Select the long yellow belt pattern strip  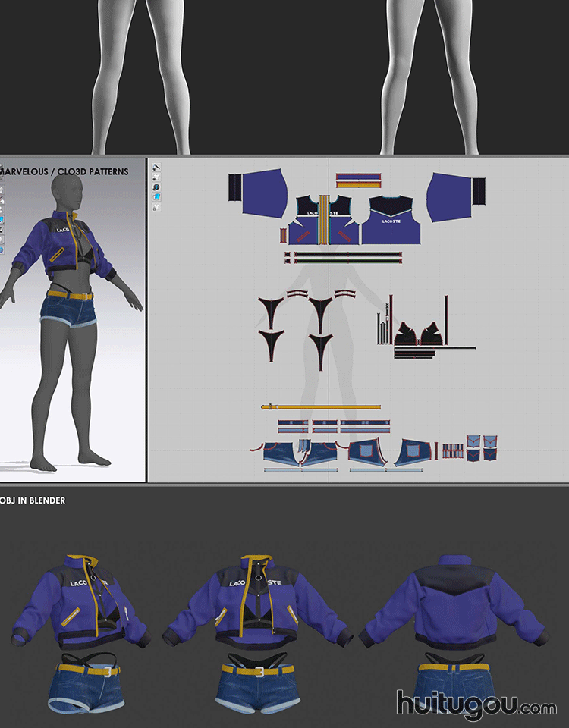[320, 407]
